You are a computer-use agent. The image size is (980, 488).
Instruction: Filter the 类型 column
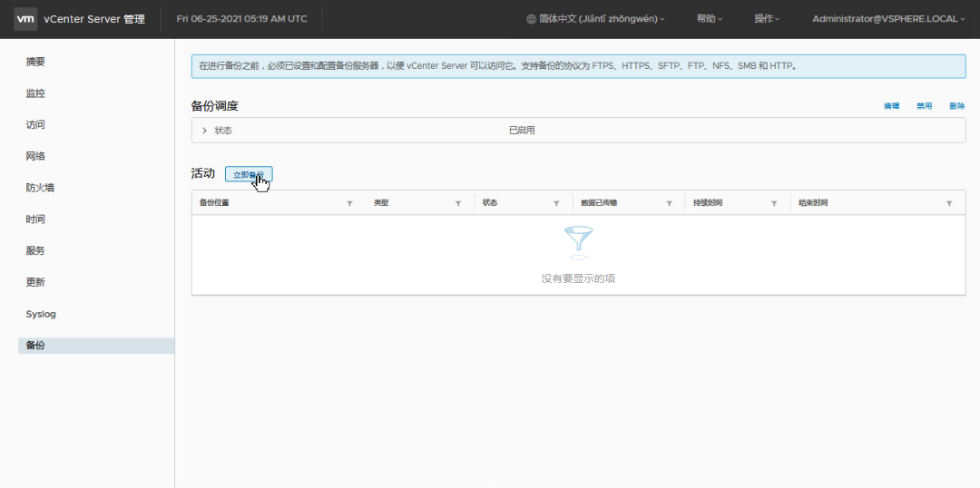pyautogui.click(x=458, y=204)
